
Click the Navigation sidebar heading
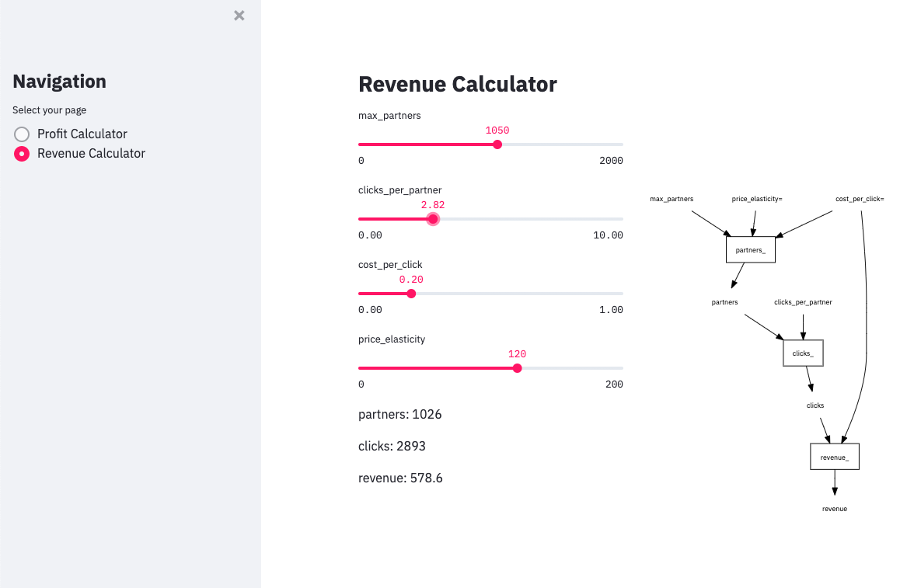(59, 82)
